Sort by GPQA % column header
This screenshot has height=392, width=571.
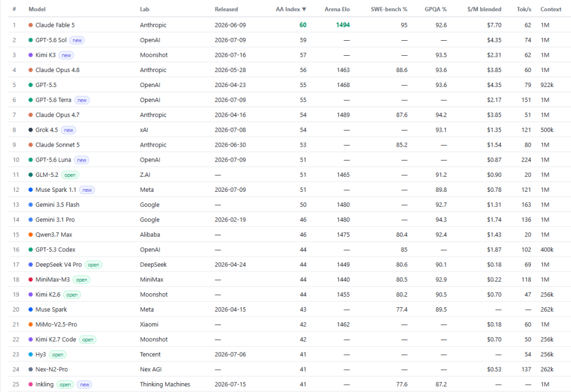click(x=435, y=9)
